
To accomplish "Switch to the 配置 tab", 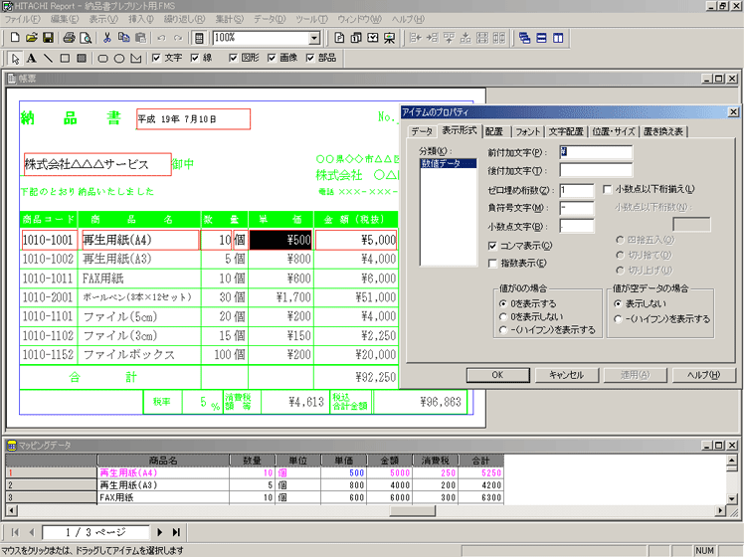I will [x=494, y=131].
